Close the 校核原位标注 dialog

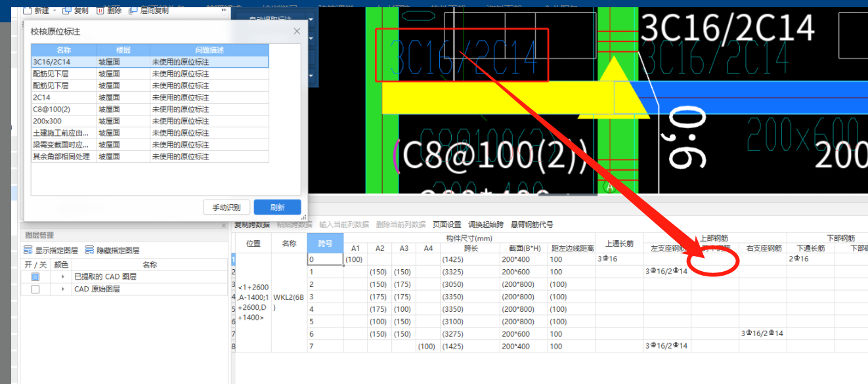(x=297, y=31)
